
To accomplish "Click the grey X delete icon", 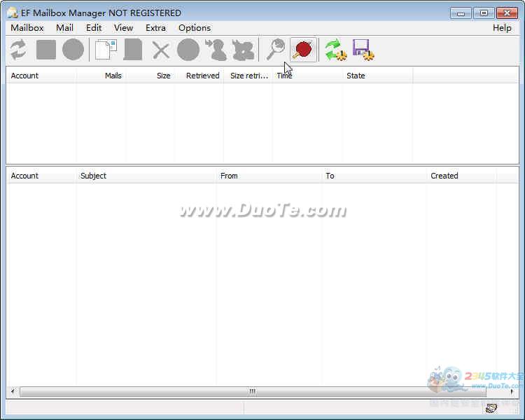I will tap(161, 50).
